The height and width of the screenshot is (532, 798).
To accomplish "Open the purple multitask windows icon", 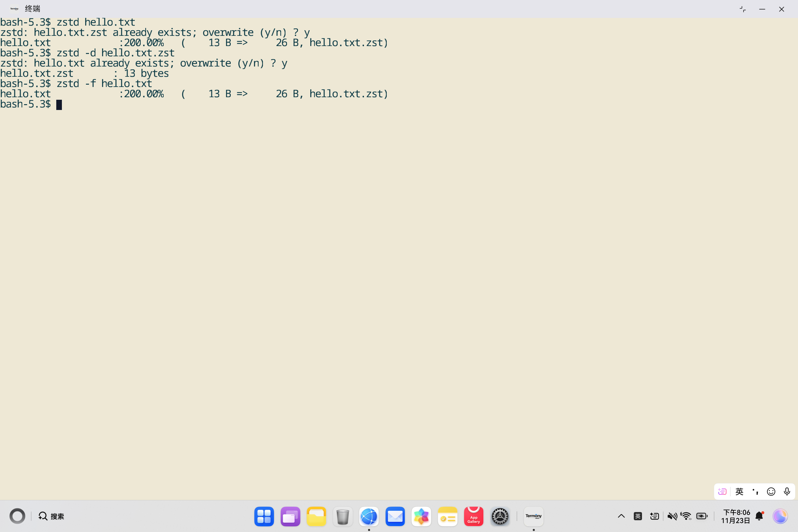I will (x=290, y=516).
